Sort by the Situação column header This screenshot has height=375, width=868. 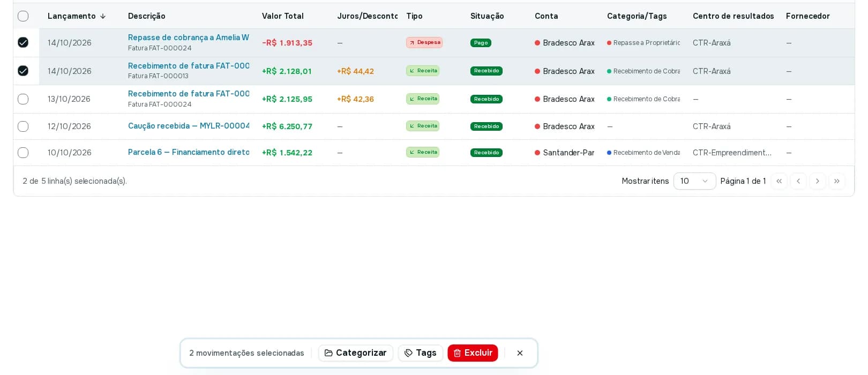(x=487, y=16)
